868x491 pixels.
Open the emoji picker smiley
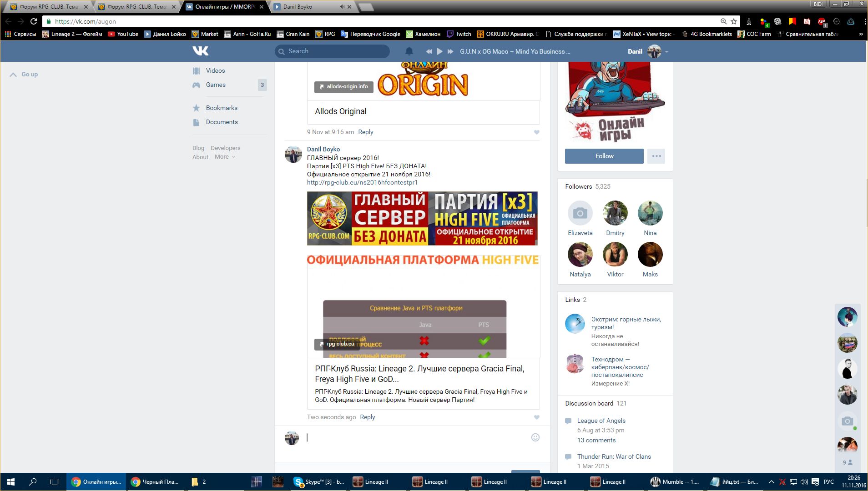(x=535, y=437)
